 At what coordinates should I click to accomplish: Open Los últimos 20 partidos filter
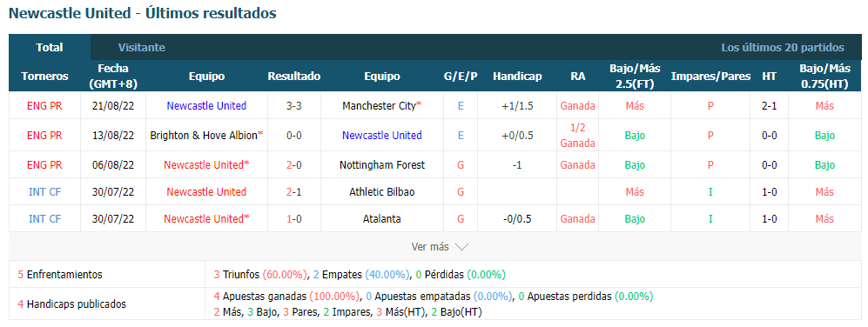point(782,48)
